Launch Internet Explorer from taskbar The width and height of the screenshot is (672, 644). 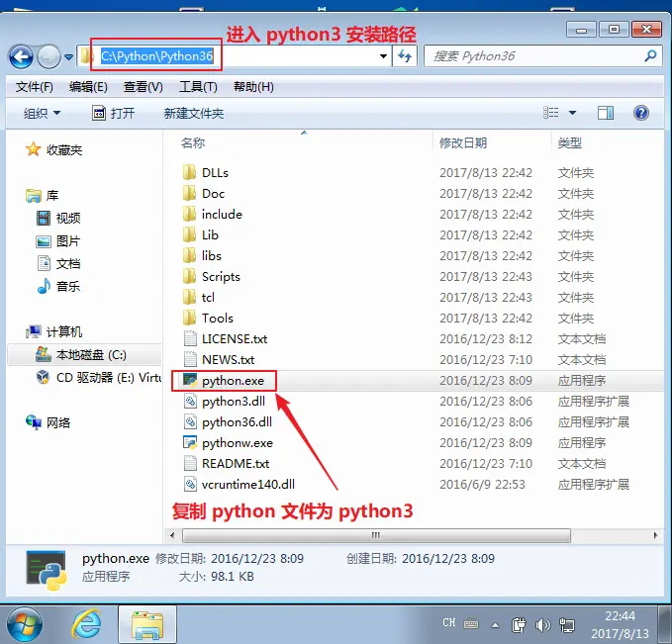coord(86,624)
